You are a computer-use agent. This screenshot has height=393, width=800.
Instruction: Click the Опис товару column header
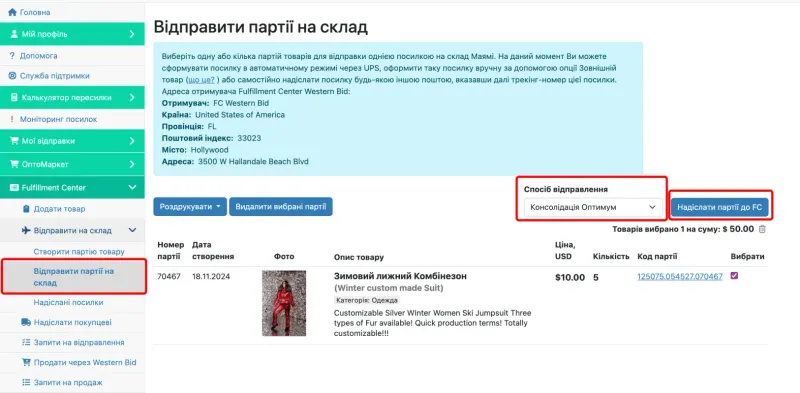(359, 257)
